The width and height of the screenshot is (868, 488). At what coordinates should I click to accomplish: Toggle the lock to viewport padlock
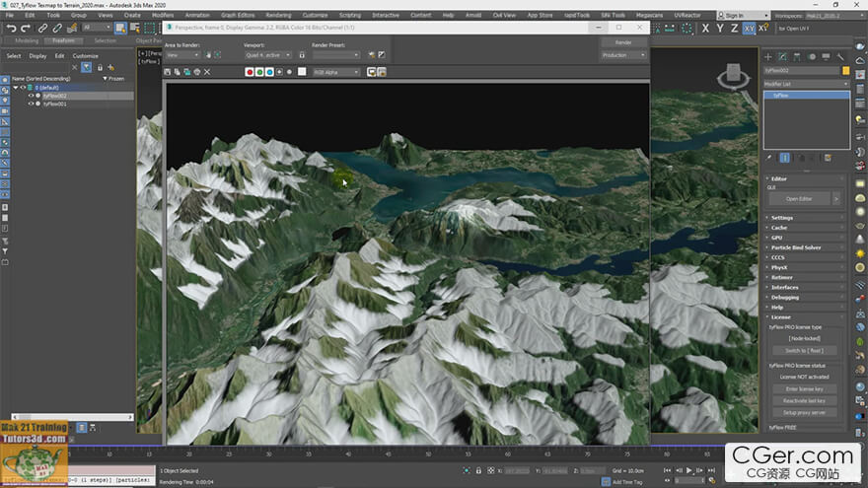tap(302, 55)
